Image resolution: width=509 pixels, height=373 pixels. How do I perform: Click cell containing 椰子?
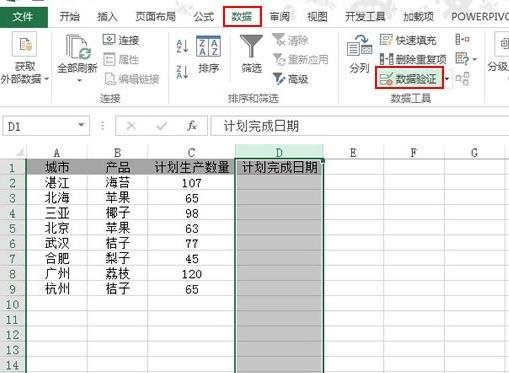(x=117, y=213)
